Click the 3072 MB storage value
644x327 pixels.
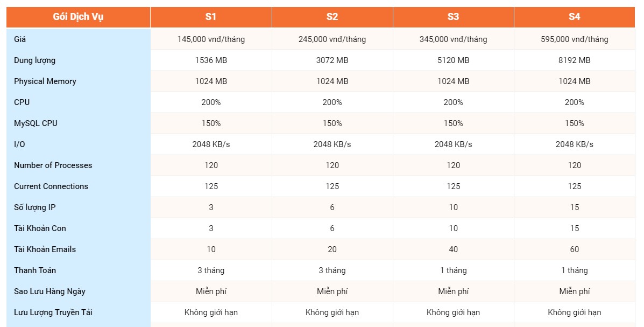point(332,60)
